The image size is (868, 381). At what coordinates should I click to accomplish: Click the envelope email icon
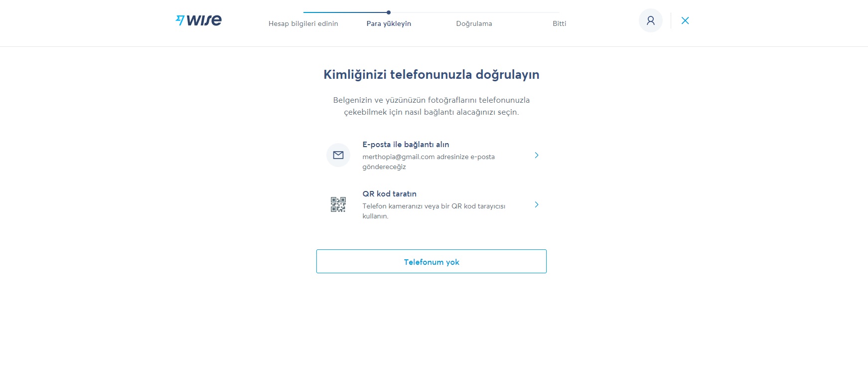[x=338, y=155]
